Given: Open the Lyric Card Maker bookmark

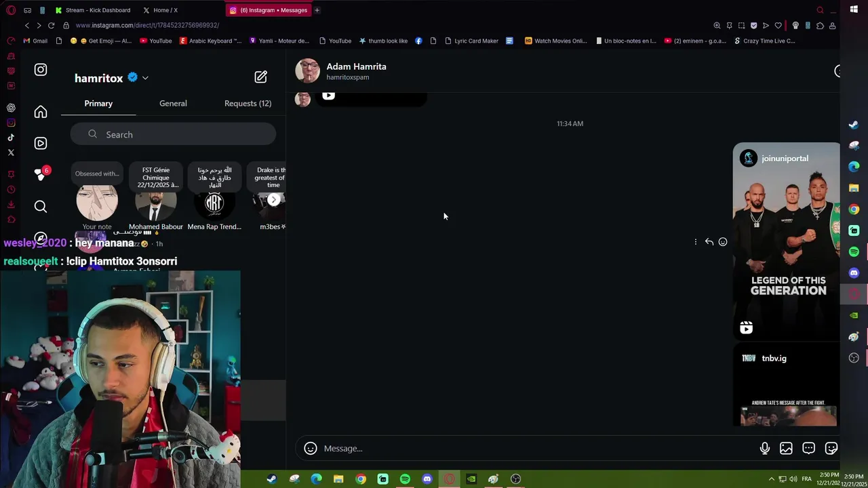Looking at the screenshot, I should point(471,41).
